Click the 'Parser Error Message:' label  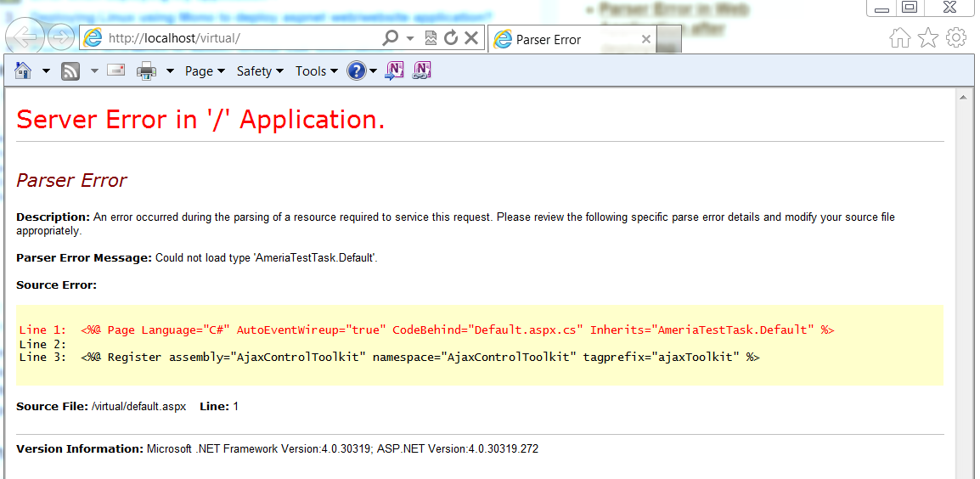(x=84, y=257)
